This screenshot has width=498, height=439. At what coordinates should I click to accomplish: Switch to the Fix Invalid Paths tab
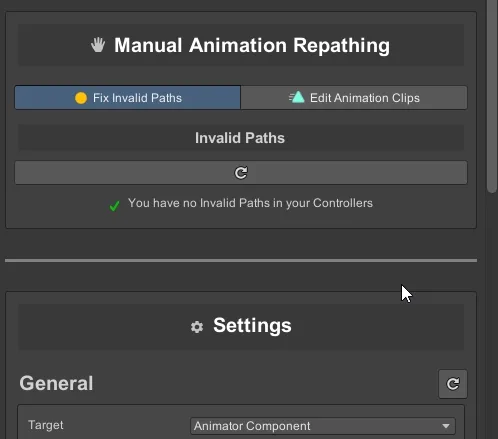(x=127, y=98)
